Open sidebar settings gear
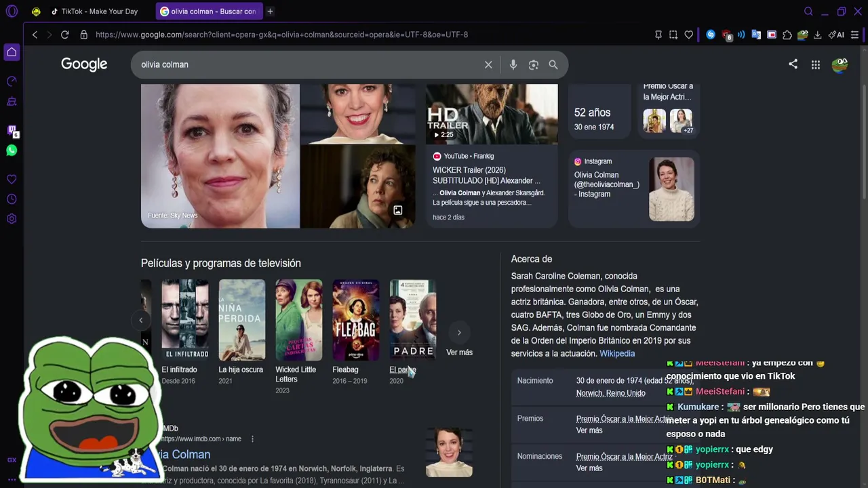Viewport: 868px width, 488px height. pyautogui.click(x=12, y=219)
